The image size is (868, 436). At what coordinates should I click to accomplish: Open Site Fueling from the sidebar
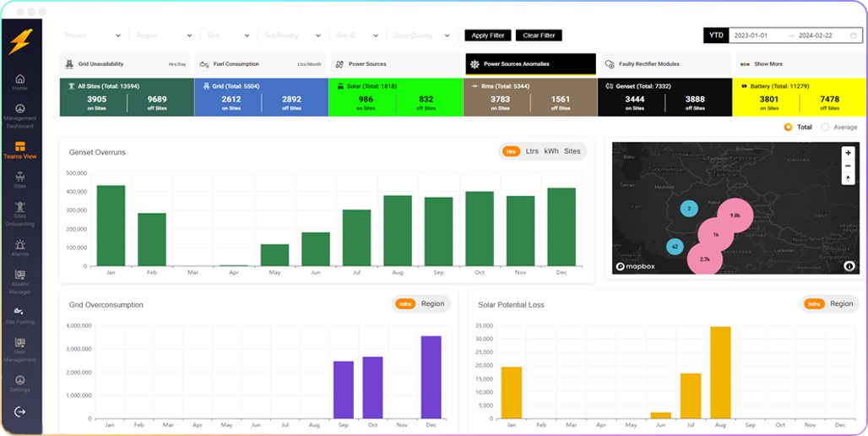point(19,313)
